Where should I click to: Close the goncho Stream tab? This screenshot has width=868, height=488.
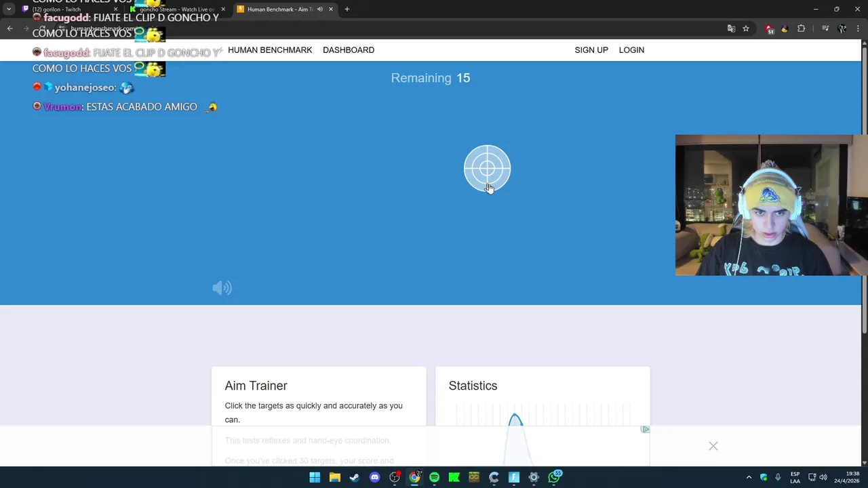pyautogui.click(x=223, y=9)
